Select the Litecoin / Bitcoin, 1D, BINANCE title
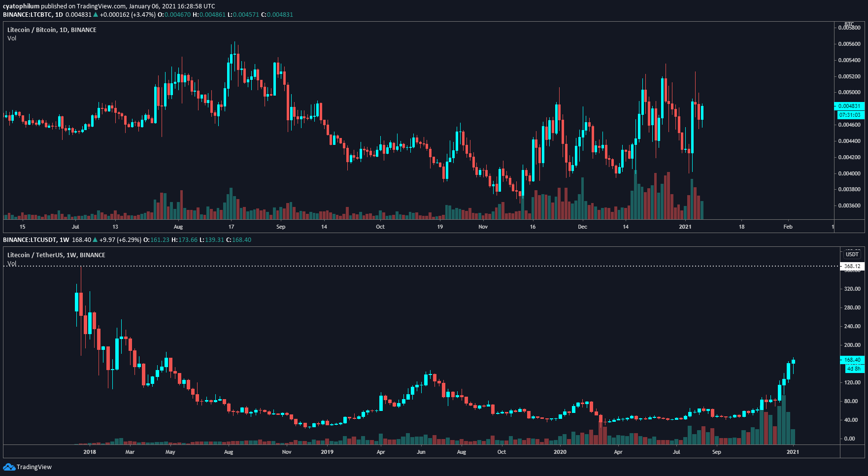 pos(52,30)
